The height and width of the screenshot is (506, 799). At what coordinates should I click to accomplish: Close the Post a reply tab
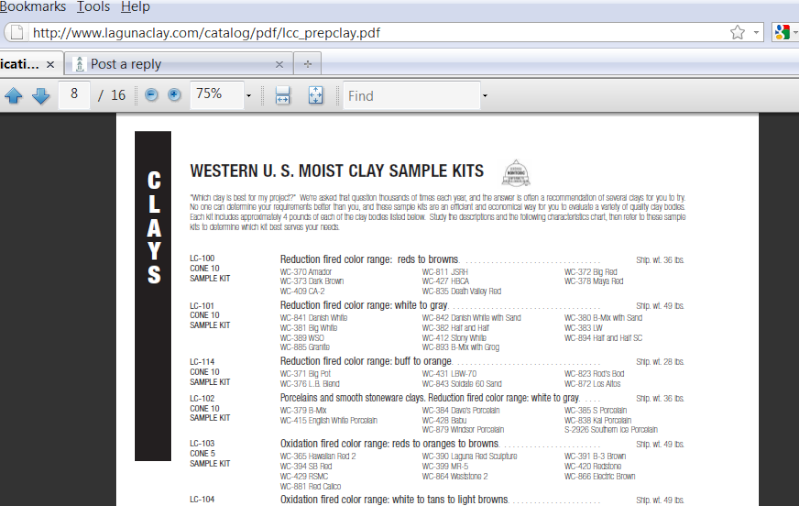pos(279,64)
